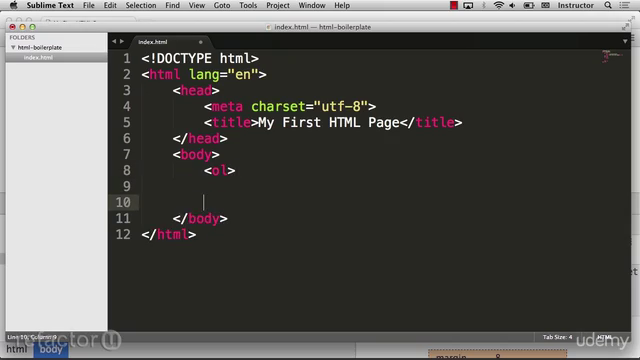This screenshot has height=360, width=640.
Task: Open the Edit menu
Action: pos(110,5)
